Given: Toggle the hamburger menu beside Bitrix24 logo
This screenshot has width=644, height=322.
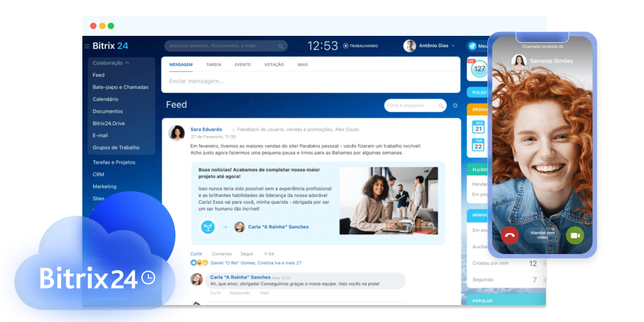Looking at the screenshot, I should point(87,46).
